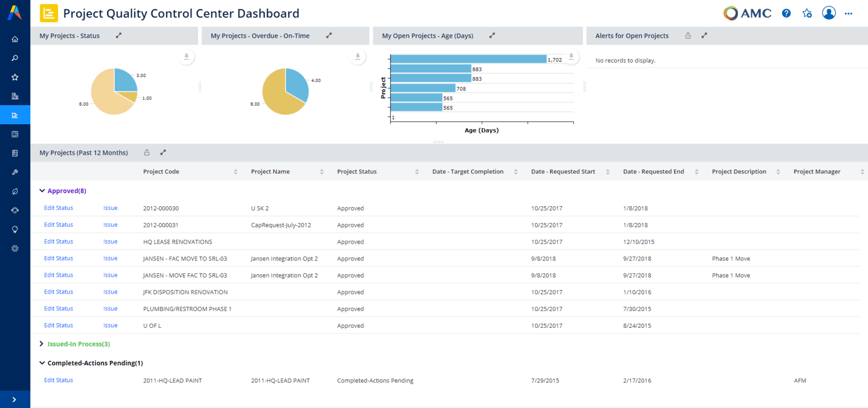Click Edit Status for 2011-HQ-LEAD PAINT

point(59,380)
